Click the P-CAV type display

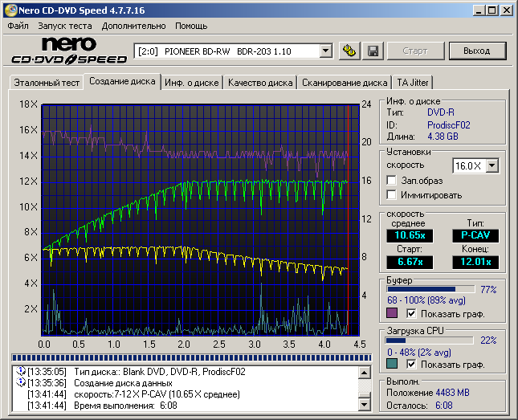[x=475, y=235]
